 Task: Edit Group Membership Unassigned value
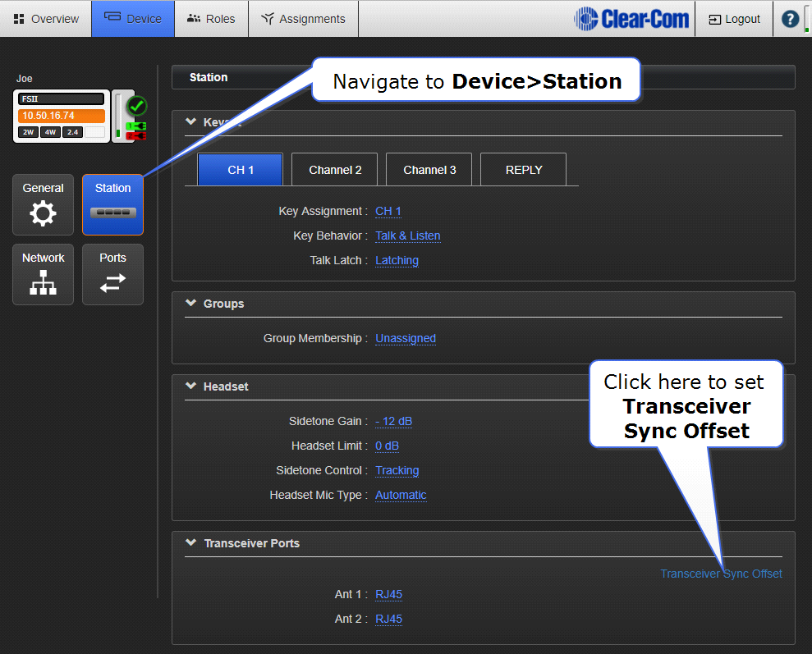[x=406, y=338]
